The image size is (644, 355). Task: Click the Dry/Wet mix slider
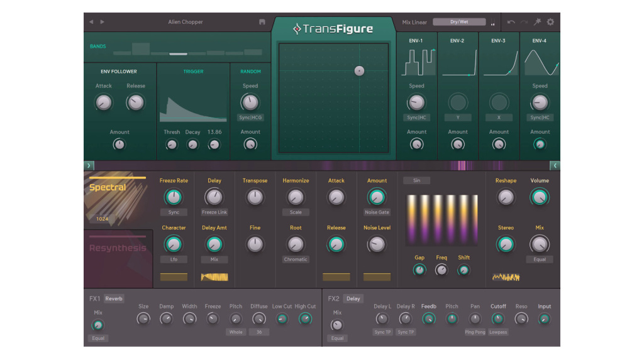459,22
